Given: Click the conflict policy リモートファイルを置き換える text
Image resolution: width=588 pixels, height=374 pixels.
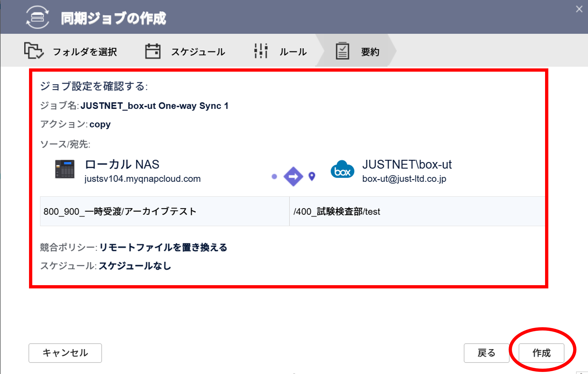Looking at the screenshot, I should click(163, 247).
